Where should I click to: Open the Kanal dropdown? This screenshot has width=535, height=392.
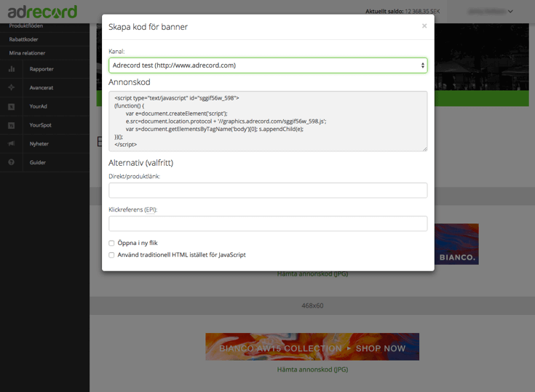(268, 65)
